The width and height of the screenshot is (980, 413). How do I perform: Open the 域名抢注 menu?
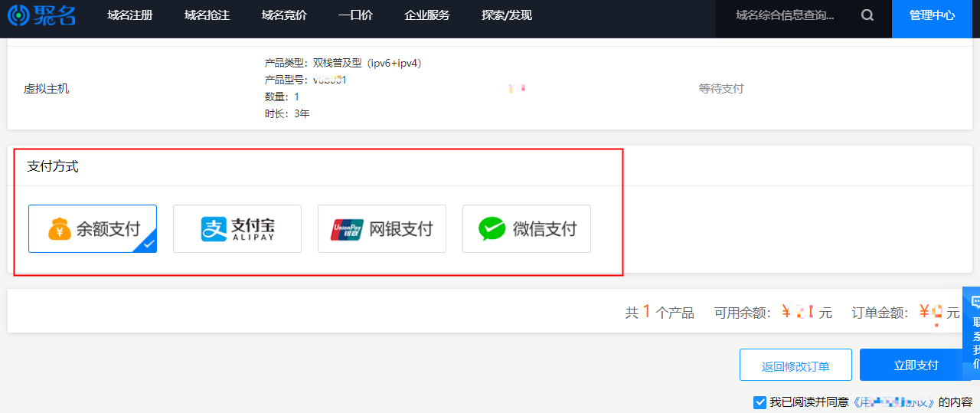(x=207, y=15)
